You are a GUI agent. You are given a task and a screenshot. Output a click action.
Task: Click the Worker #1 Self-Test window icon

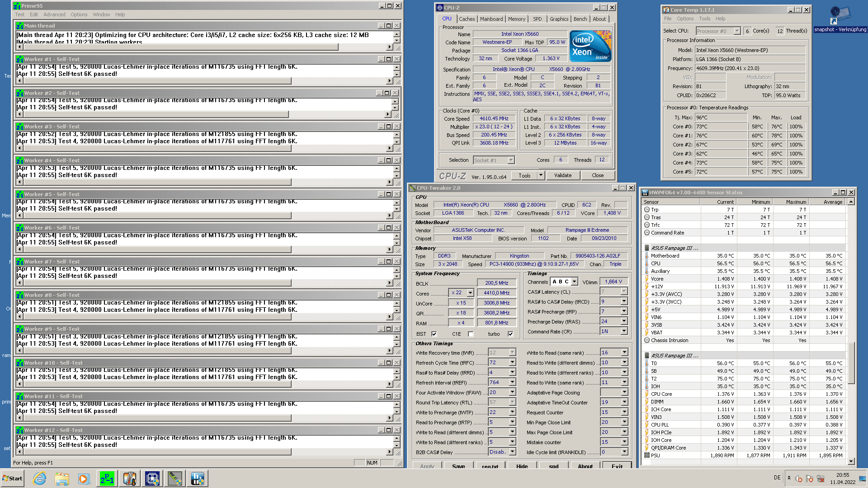(x=20, y=59)
